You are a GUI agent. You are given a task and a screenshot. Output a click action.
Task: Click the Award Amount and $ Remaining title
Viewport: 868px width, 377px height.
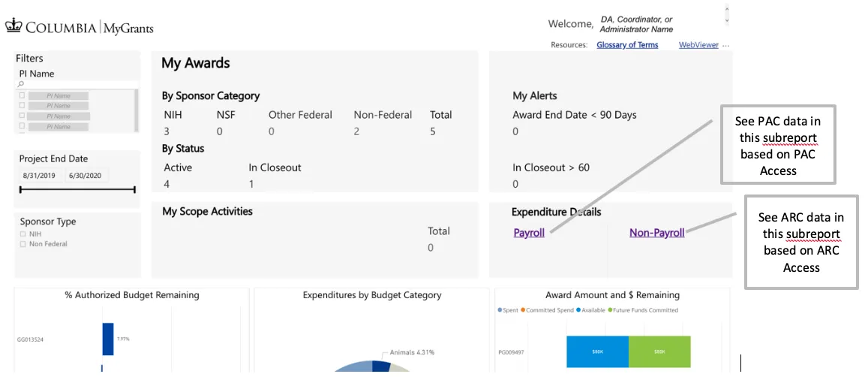click(x=612, y=295)
